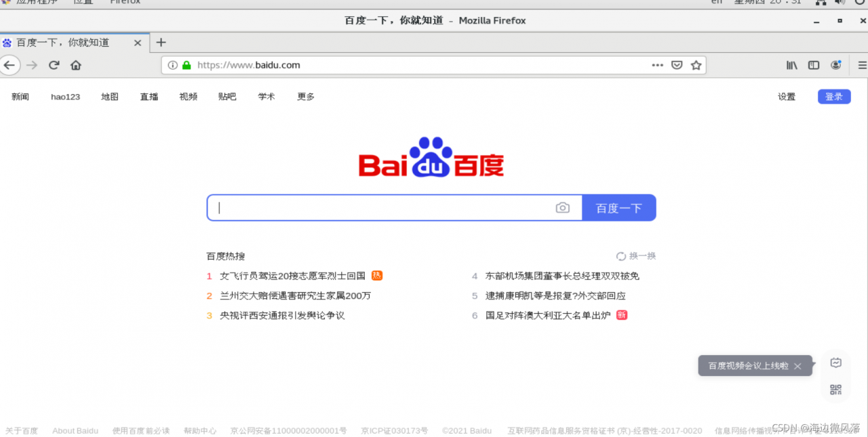Open footer link 使用百度前必读
Image resolution: width=868 pixels, height=437 pixels.
tap(141, 431)
